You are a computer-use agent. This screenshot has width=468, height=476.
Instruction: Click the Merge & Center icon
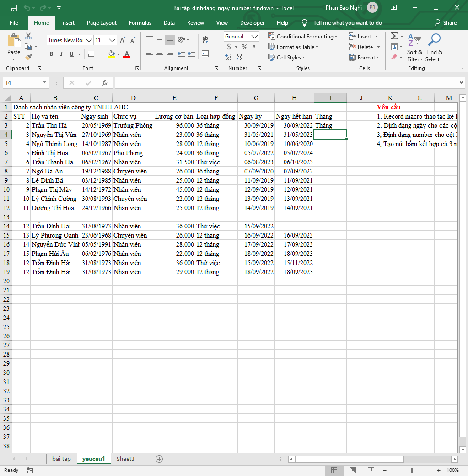205,54
